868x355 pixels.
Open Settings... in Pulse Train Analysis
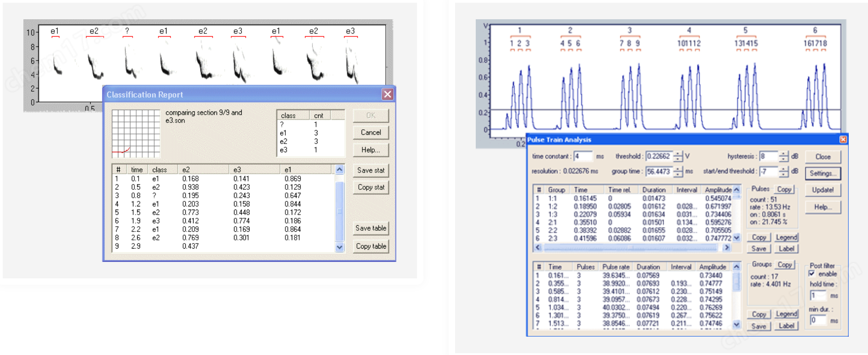[823, 173]
